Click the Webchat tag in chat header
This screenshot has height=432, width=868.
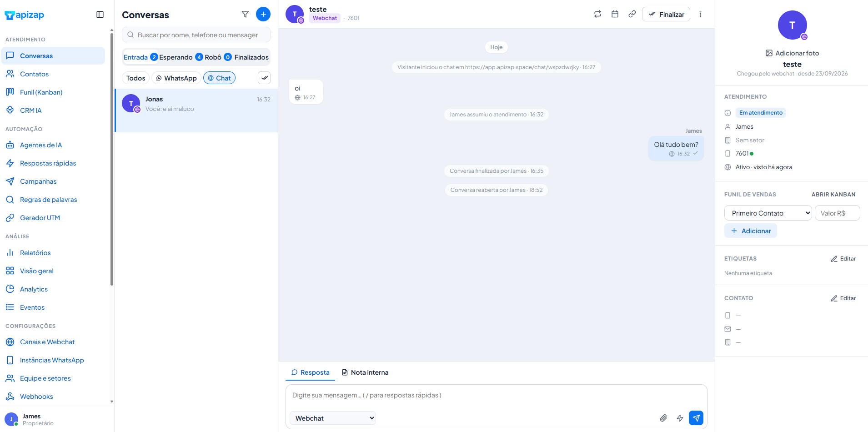[x=325, y=18]
